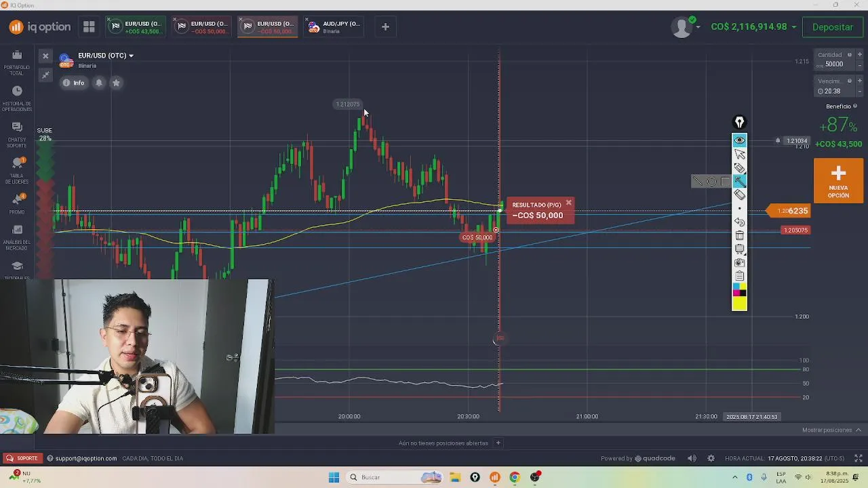This screenshot has height=488, width=868.
Task: Click Hora Actual time zone display
Action: 784,458
